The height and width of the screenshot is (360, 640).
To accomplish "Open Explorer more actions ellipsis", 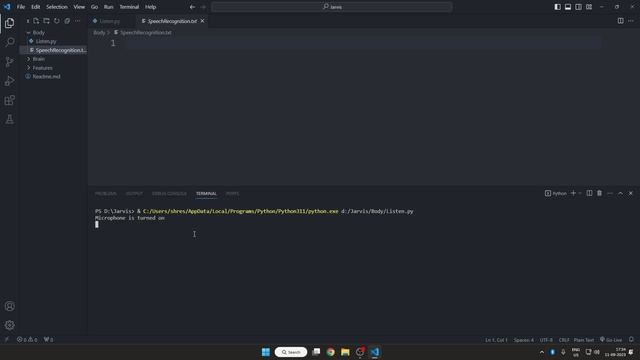I will click(x=78, y=21).
